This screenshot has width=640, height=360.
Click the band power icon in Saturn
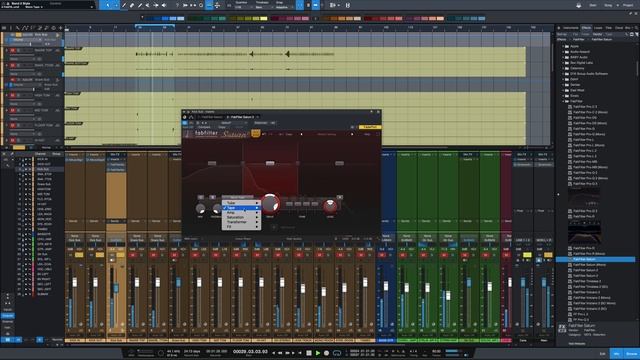click(x=201, y=197)
